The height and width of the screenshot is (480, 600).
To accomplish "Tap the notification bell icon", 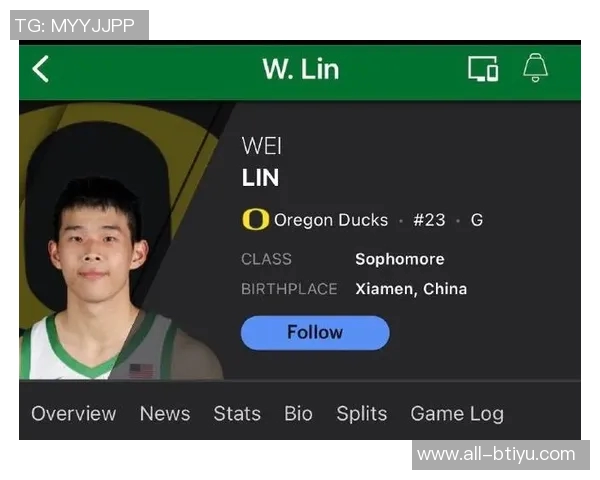I will 535,67.
